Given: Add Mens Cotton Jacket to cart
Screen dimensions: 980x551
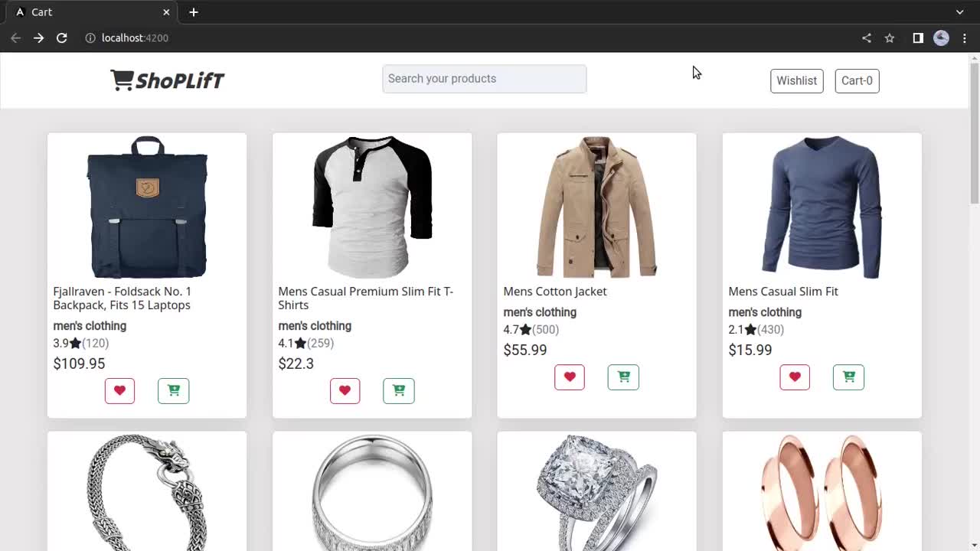Looking at the screenshot, I should click(622, 377).
